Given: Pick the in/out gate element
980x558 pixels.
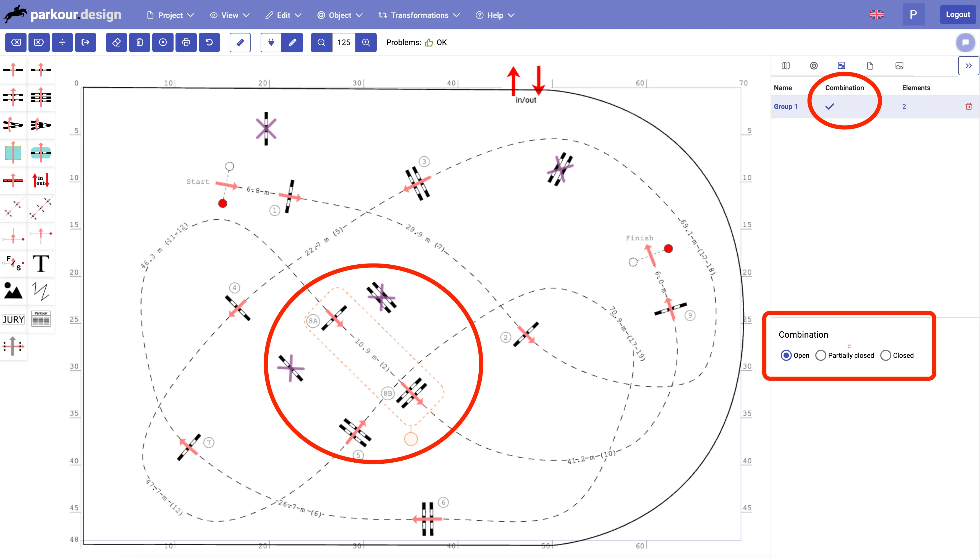Looking at the screenshot, I should click(41, 180).
